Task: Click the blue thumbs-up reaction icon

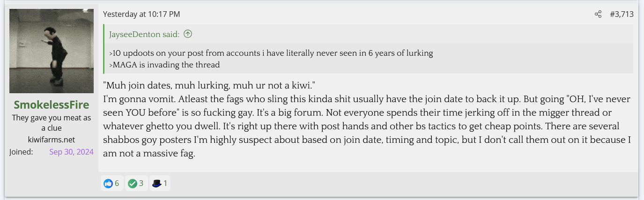Action: [108, 184]
